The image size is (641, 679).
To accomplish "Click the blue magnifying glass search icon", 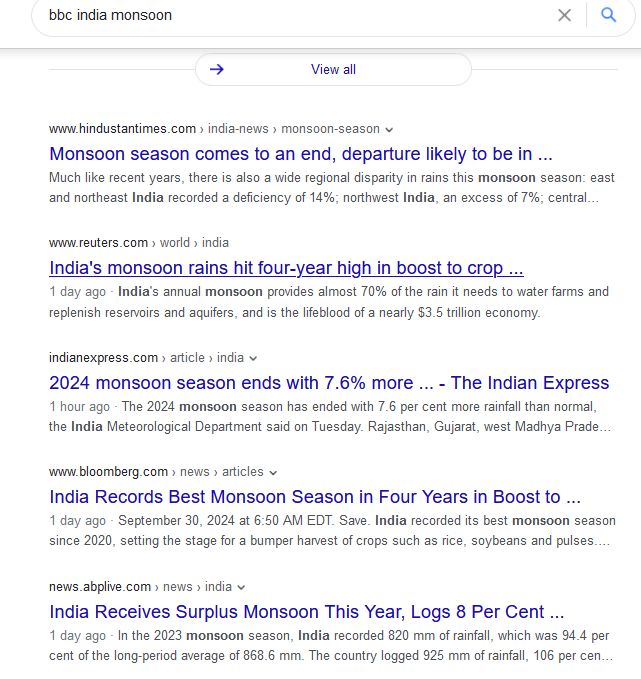I will click(x=609, y=15).
